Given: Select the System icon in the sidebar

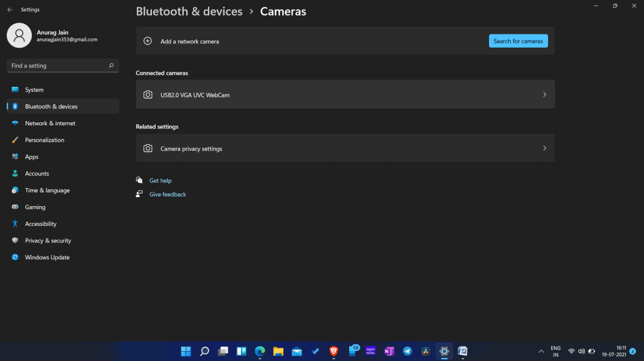Looking at the screenshot, I should tap(15, 89).
